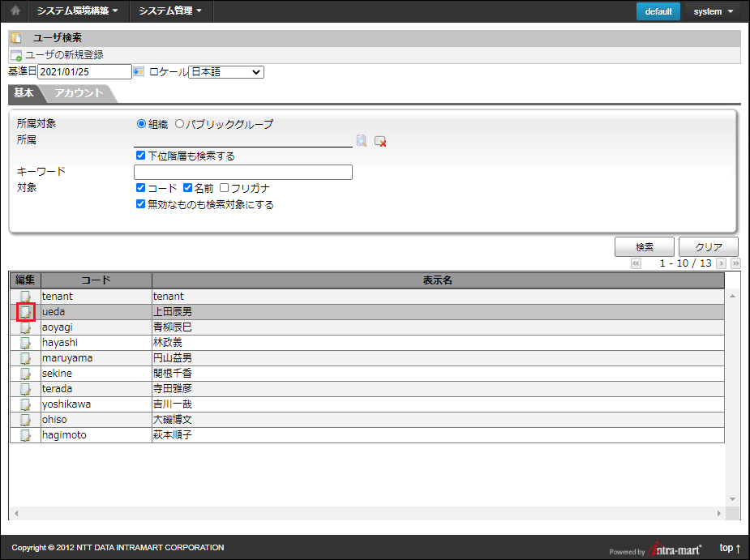This screenshot has height=560, width=750.
Task: Click the home icon in top bar
Action: [14, 11]
